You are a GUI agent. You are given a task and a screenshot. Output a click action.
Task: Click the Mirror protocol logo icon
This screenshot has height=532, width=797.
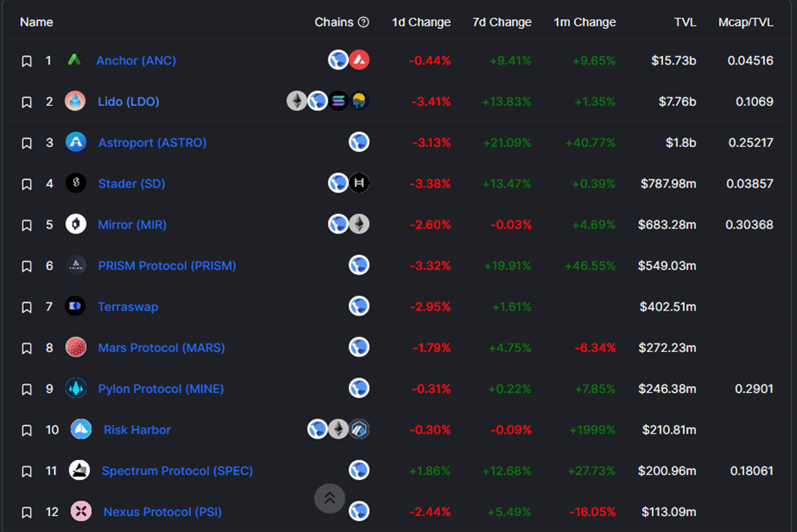(76, 224)
